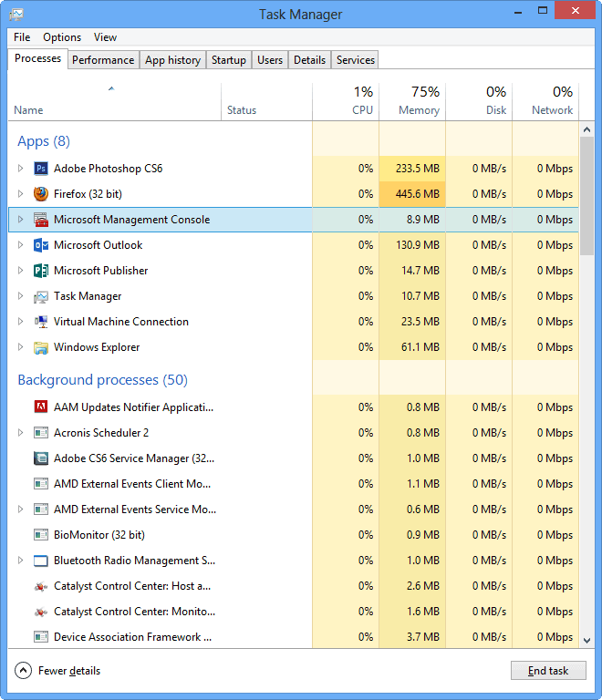
Task: Minimize the Task Manager window
Action: [x=518, y=12]
